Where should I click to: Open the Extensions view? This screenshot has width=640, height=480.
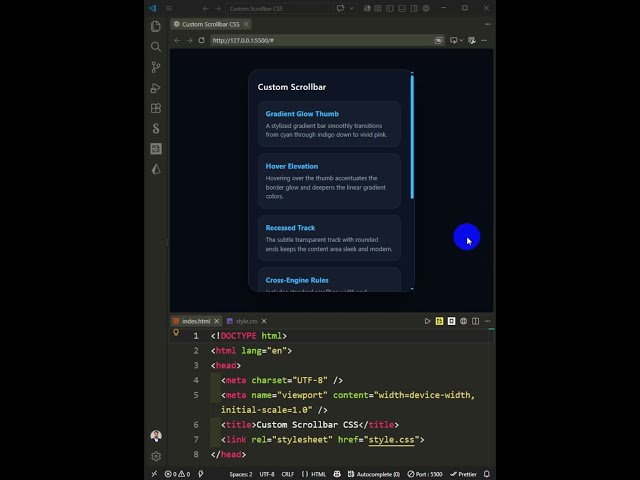[156, 108]
